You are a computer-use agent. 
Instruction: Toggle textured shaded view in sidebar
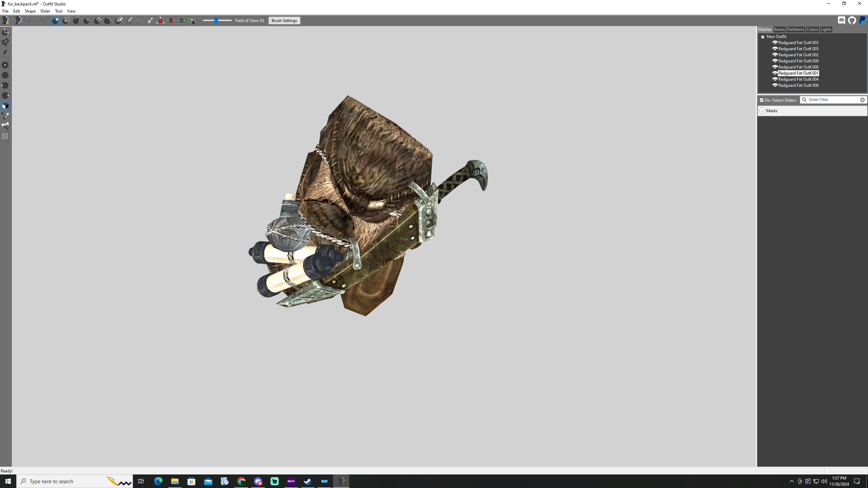click(x=5, y=106)
